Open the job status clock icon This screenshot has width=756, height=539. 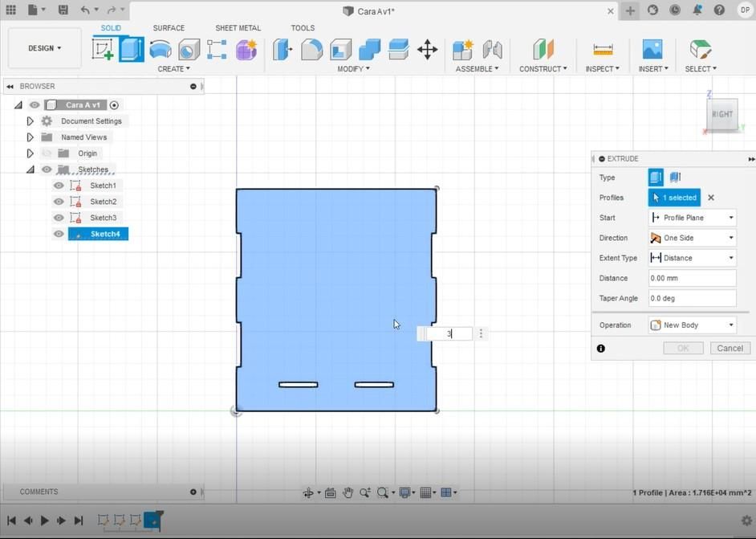point(675,10)
